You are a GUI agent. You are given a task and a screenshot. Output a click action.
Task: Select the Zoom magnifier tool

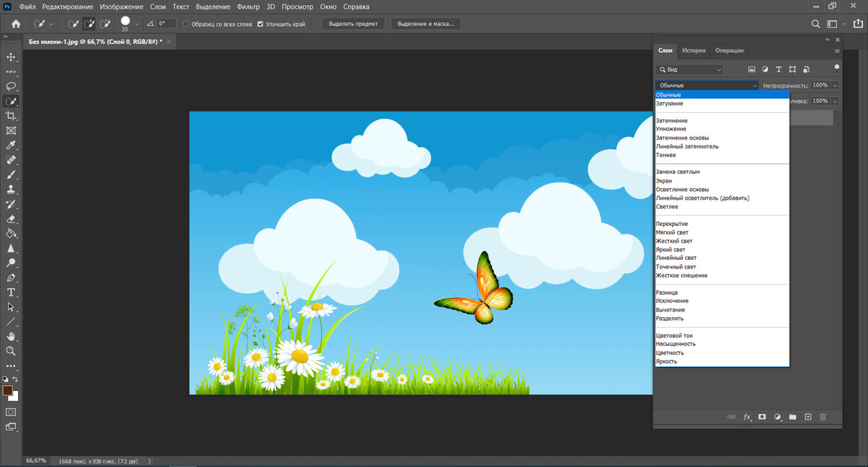coord(11,351)
